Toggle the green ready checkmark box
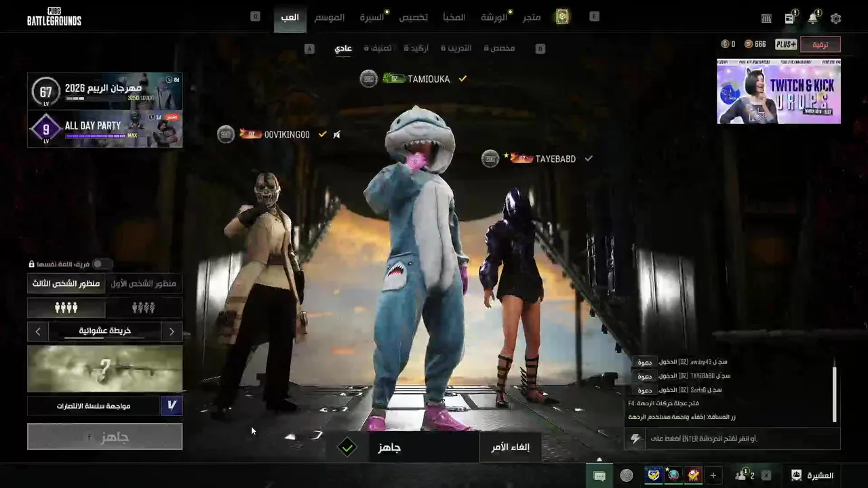The height and width of the screenshot is (488, 868). [347, 447]
